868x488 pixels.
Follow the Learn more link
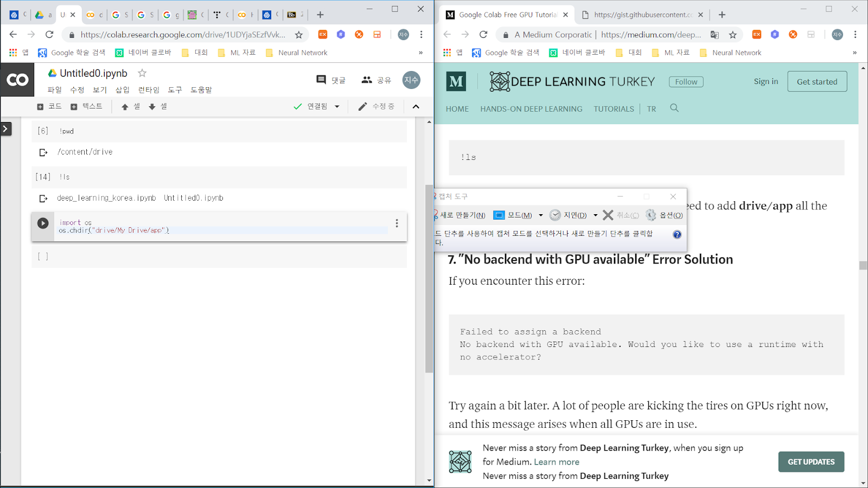coord(557,462)
